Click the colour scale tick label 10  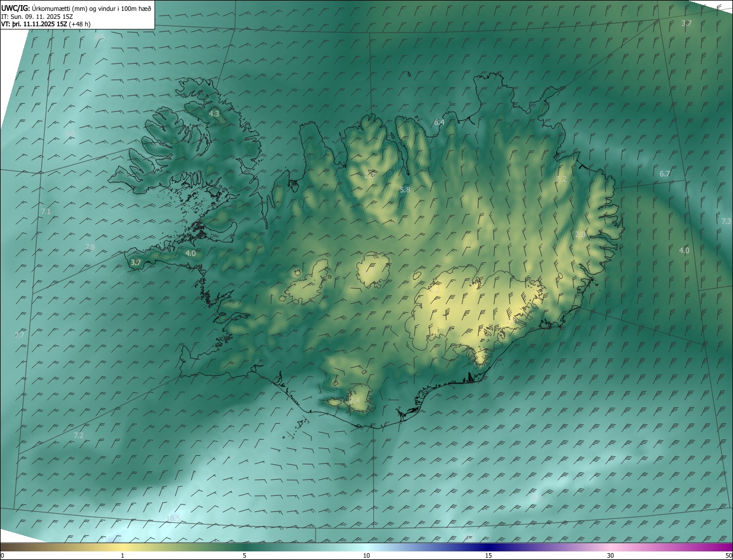366,556
